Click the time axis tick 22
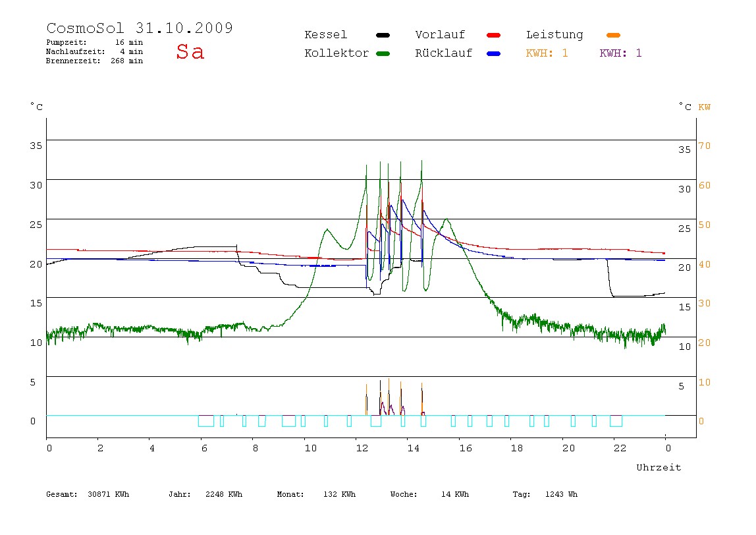756x535 pixels. tap(620, 448)
